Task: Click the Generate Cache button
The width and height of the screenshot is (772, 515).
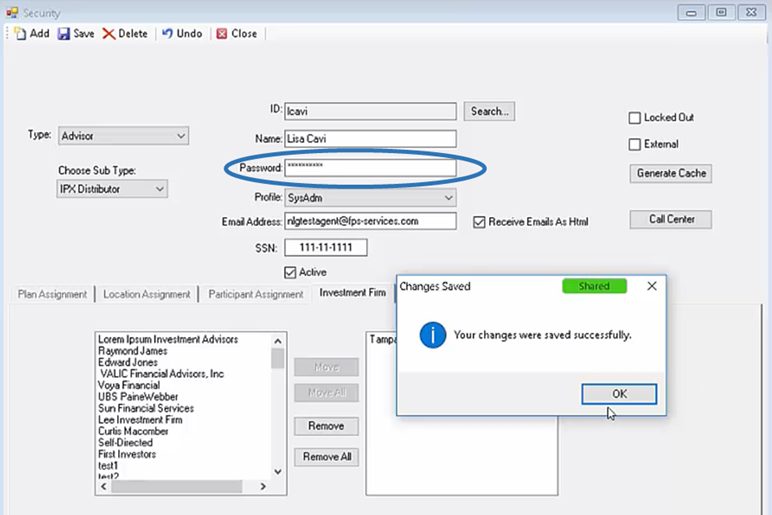Action: point(671,173)
